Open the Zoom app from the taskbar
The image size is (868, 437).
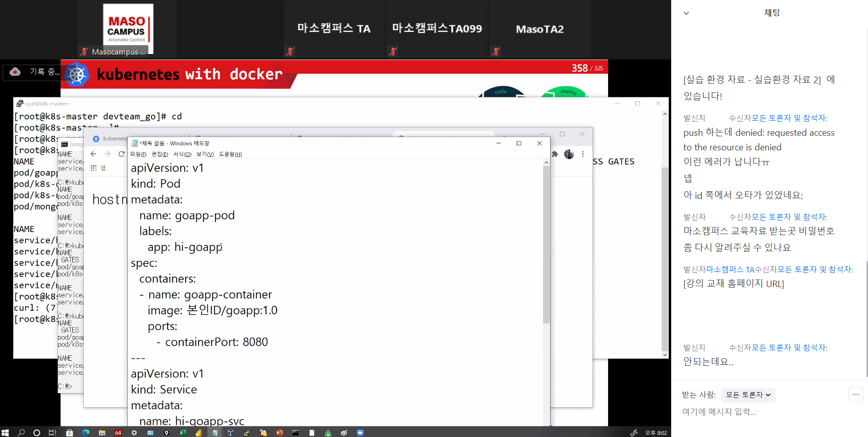pos(360,432)
